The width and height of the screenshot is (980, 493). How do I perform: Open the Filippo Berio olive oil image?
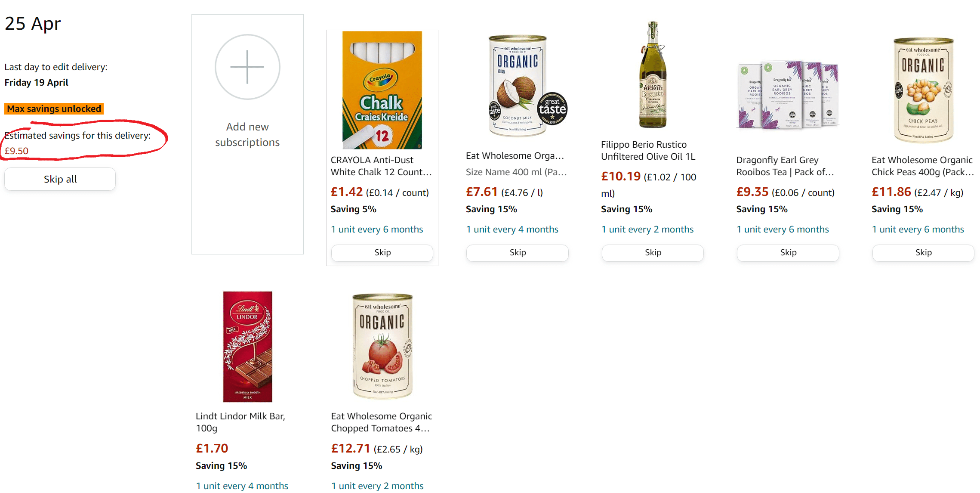pos(653,75)
